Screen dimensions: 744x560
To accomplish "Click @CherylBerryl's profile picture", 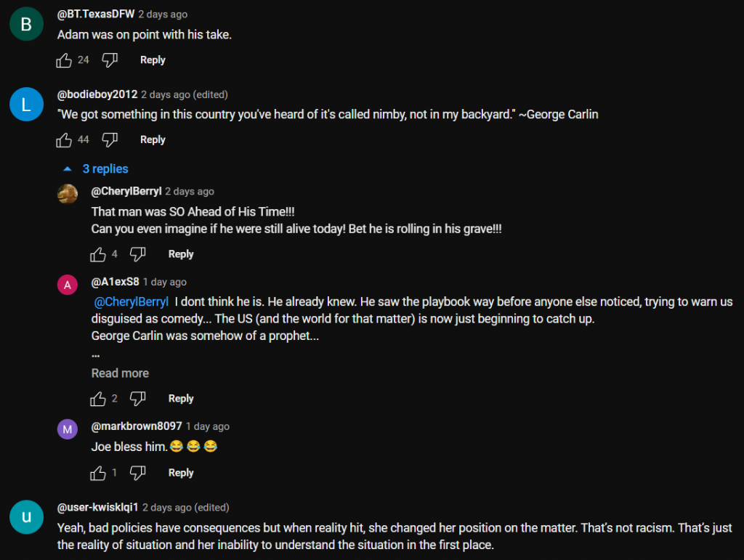I will 68,193.
